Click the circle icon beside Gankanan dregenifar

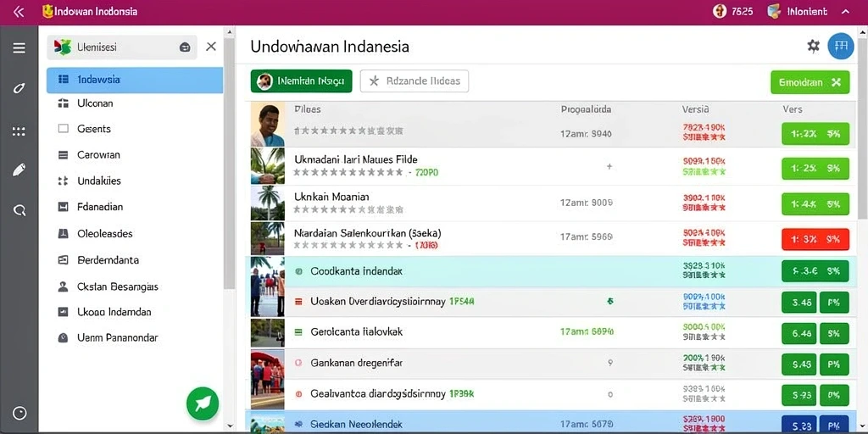pyautogui.click(x=298, y=363)
